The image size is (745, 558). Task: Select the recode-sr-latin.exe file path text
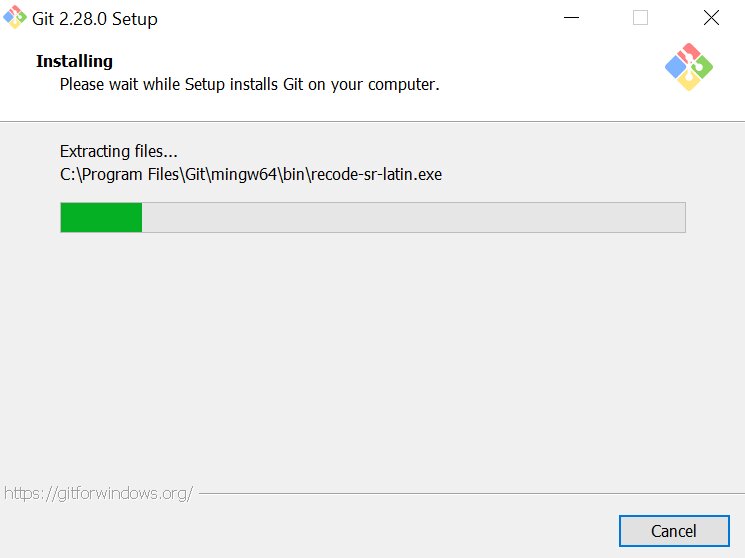(251, 174)
